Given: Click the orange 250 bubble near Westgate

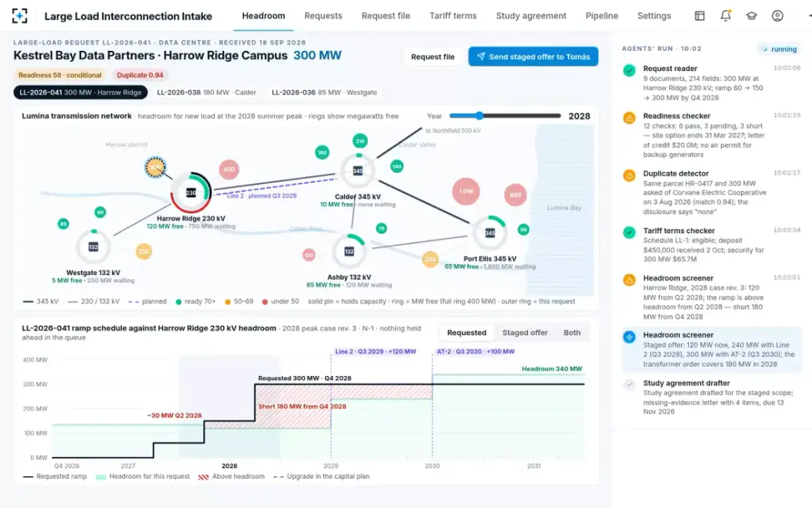Looking at the screenshot, I should tap(143, 252).
